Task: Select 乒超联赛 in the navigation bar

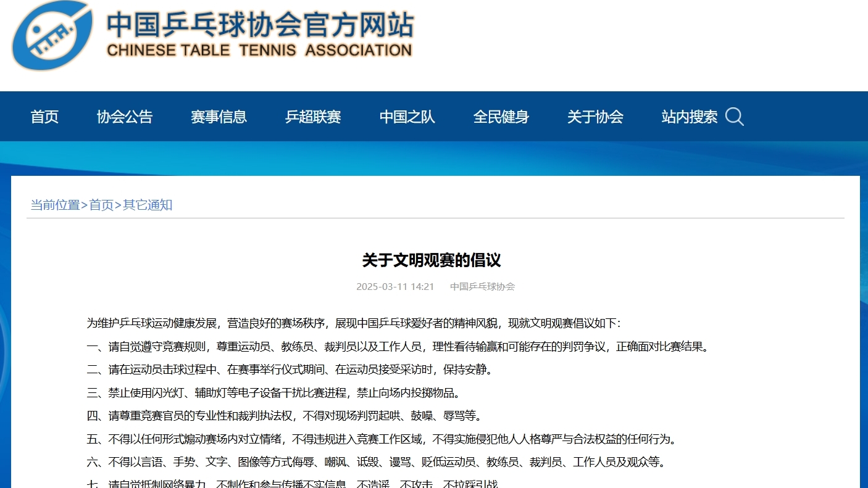Action: [x=313, y=117]
